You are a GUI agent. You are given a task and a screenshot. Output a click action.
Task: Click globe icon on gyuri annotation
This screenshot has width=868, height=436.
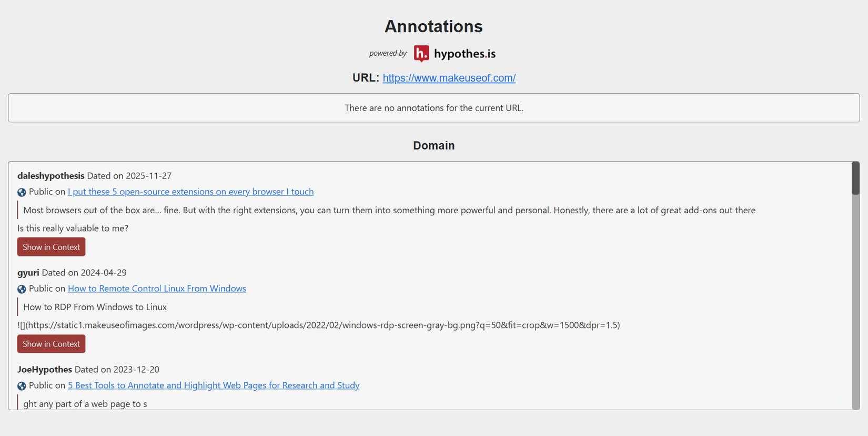[22, 289]
